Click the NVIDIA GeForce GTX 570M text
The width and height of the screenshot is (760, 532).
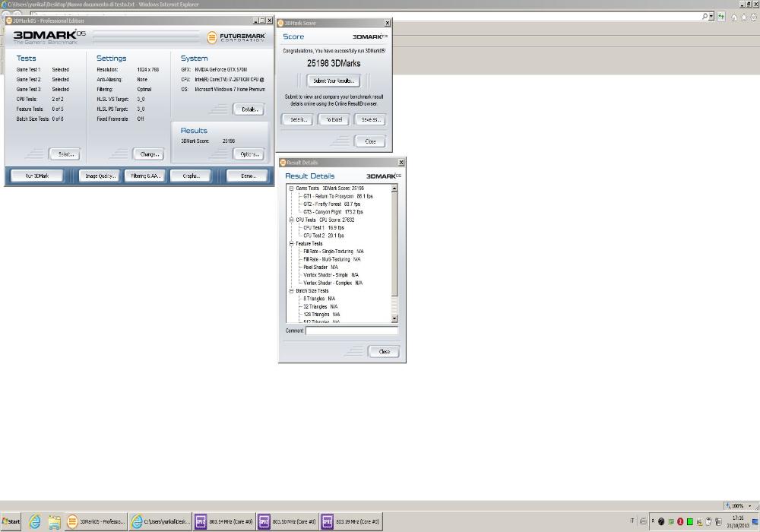pyautogui.click(x=221, y=70)
